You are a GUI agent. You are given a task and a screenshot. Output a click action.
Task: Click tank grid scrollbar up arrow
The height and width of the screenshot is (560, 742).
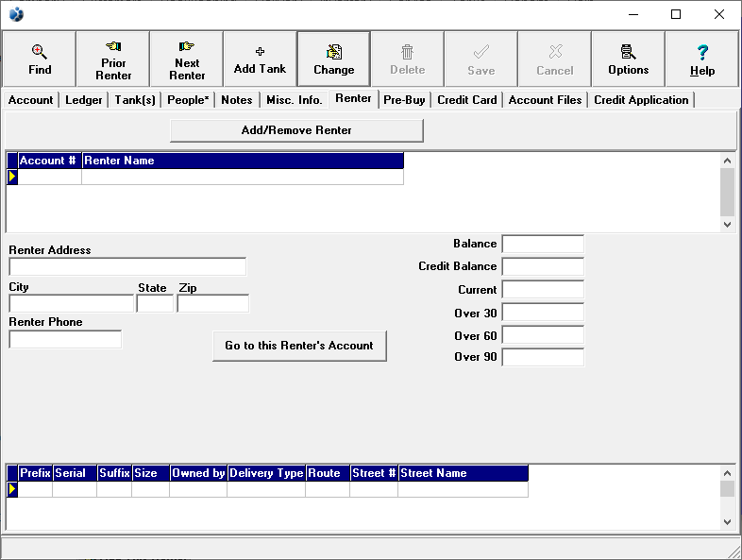[727, 473]
